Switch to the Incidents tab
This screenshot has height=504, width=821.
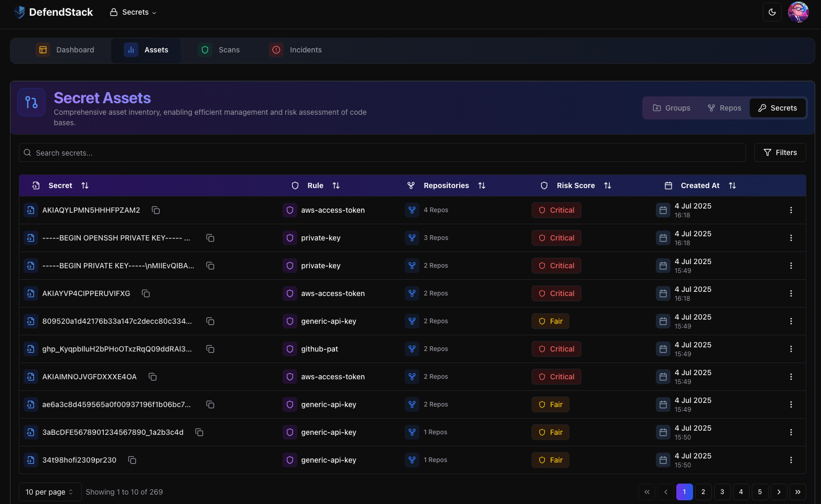[296, 50]
